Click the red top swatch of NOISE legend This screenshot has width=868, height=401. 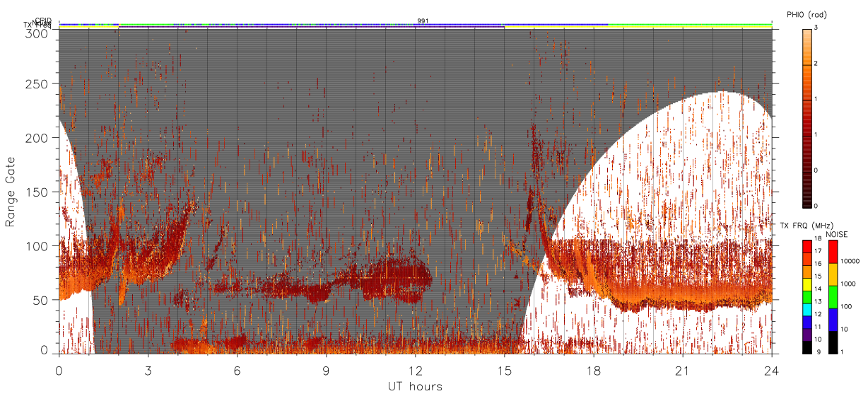click(833, 252)
